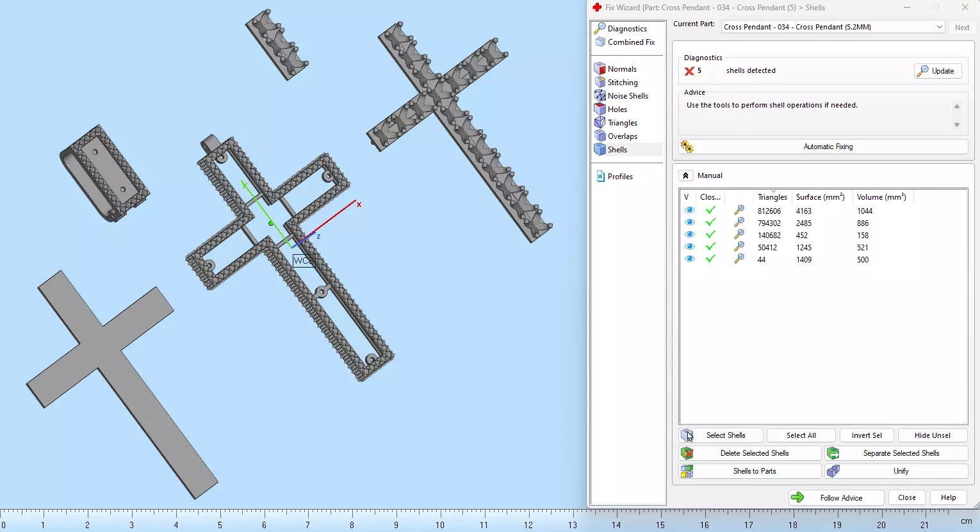Sort the shell list by Surface column

click(x=822, y=197)
